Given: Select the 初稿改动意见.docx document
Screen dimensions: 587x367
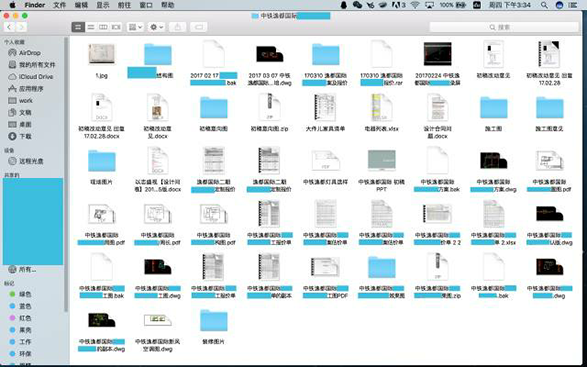Looking at the screenshot, I should pyautogui.click(x=158, y=116).
